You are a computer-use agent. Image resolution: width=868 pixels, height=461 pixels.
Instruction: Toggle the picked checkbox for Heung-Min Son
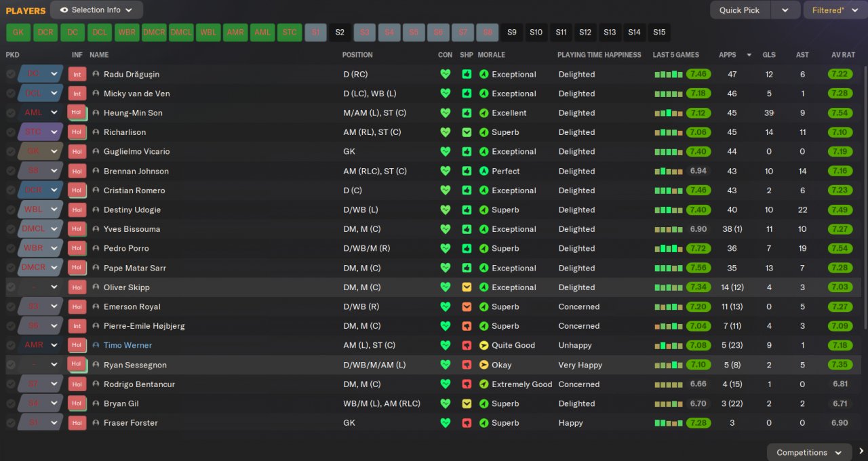[10, 113]
